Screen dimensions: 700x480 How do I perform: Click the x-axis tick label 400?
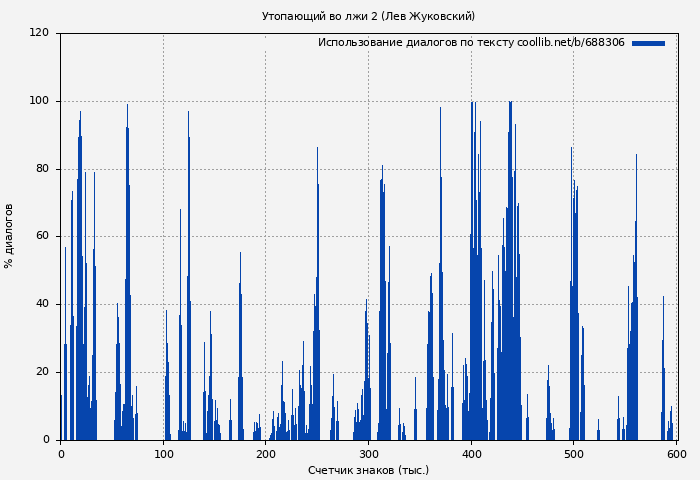(471, 454)
